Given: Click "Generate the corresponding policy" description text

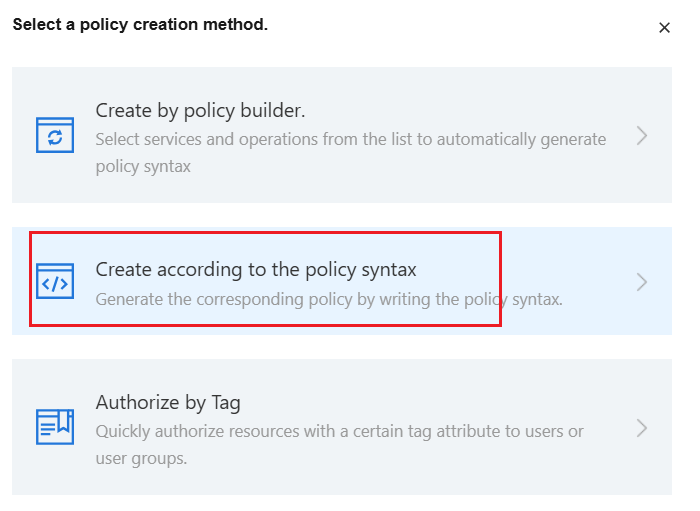Looking at the screenshot, I should (250, 299).
